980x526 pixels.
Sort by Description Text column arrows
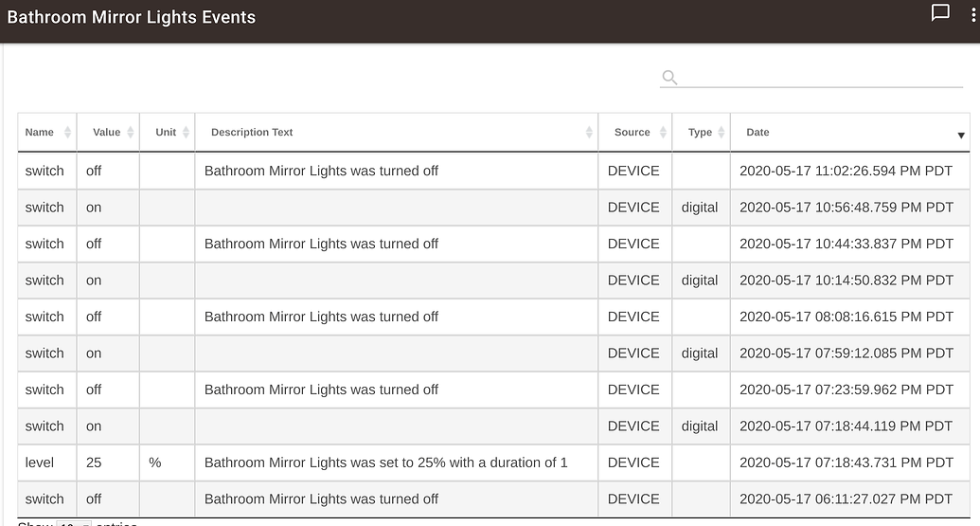589,133
